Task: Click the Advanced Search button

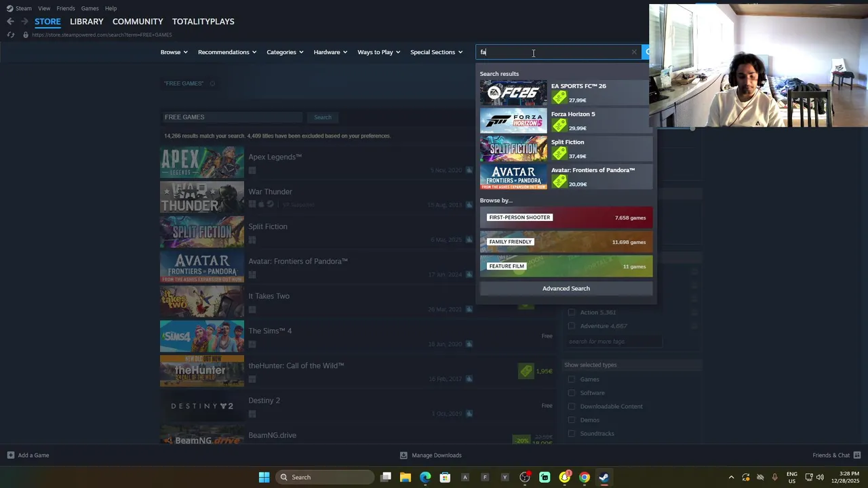Action: click(x=566, y=289)
